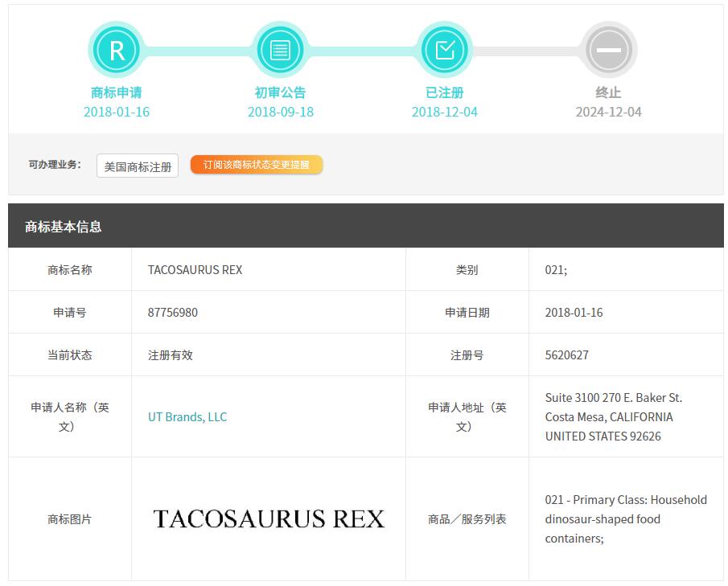Image resolution: width=728 pixels, height=586 pixels.
Task: Select the 终止 step label
Action: pos(609,92)
